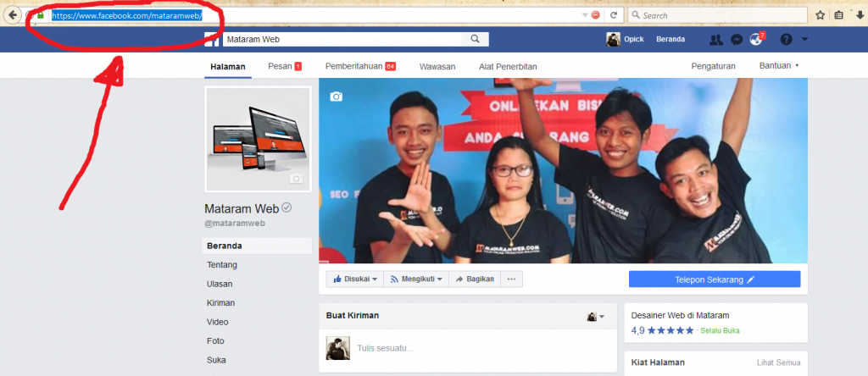
Task: Click Desainer Web di Mataram text
Action: (x=681, y=315)
